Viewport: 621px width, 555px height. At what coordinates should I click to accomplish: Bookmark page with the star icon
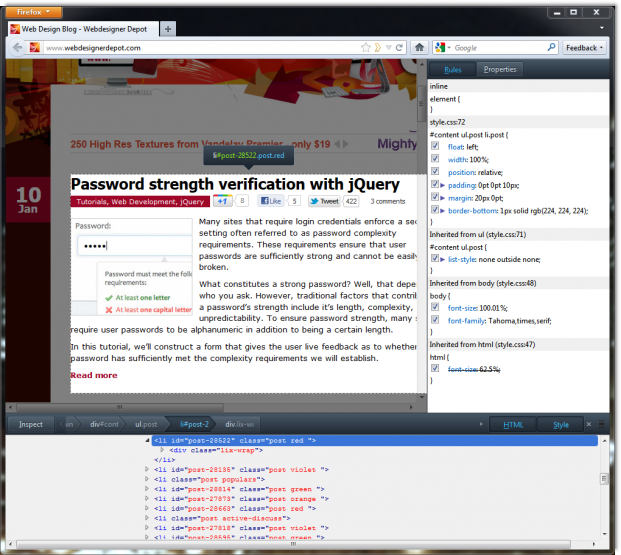pyautogui.click(x=366, y=48)
